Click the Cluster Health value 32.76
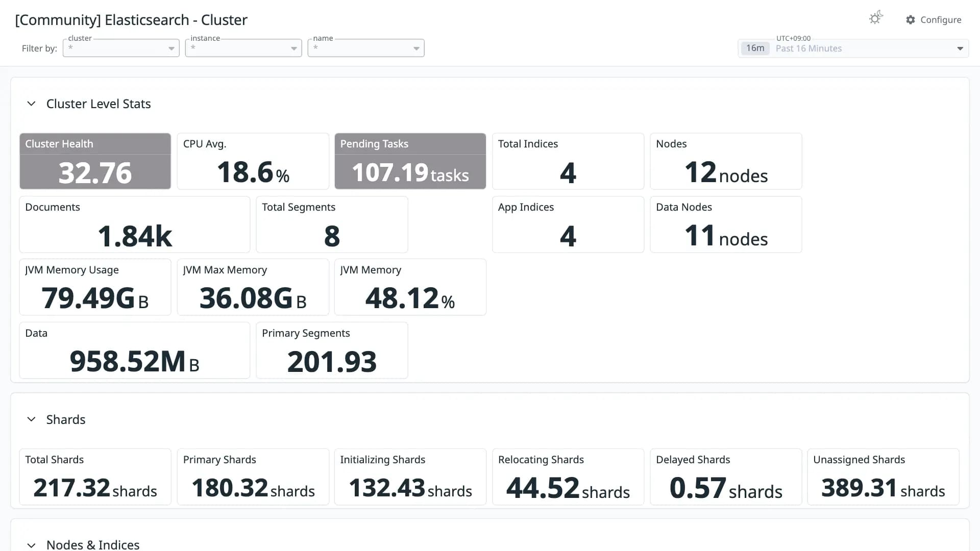The image size is (980, 551). click(x=95, y=172)
